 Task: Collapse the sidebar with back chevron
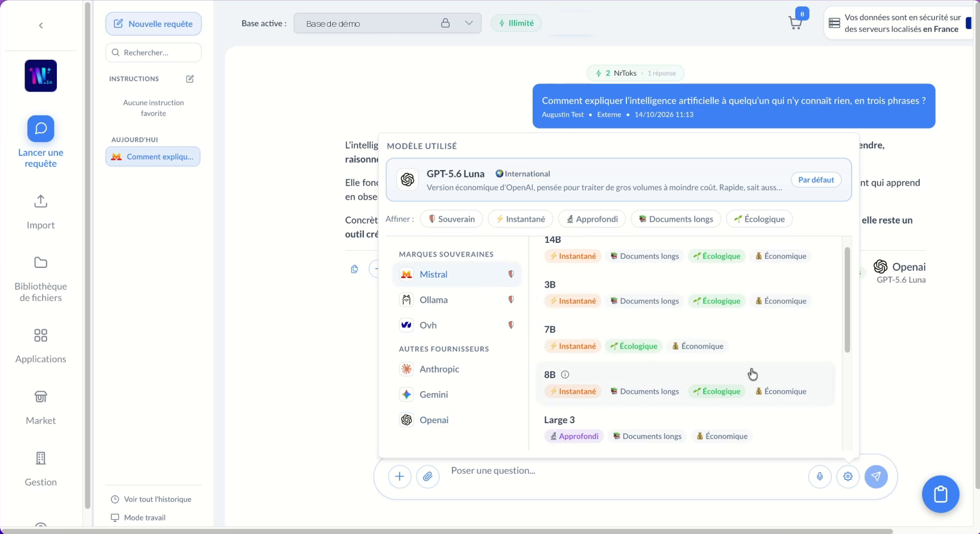point(41,26)
